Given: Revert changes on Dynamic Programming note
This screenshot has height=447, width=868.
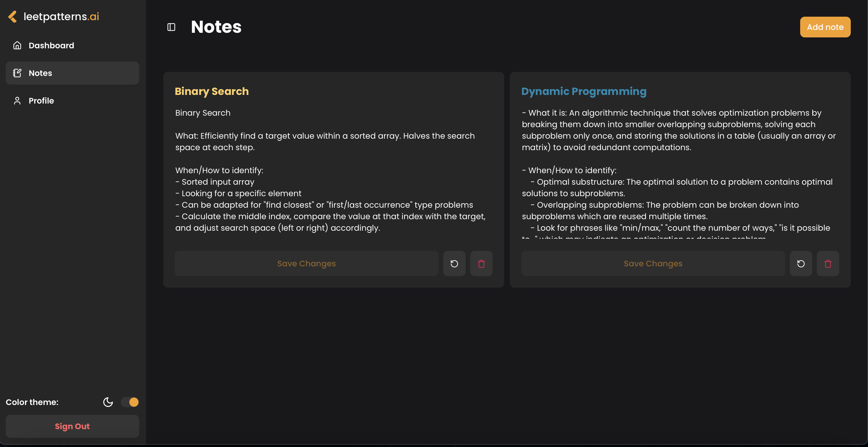Looking at the screenshot, I should 801,263.
